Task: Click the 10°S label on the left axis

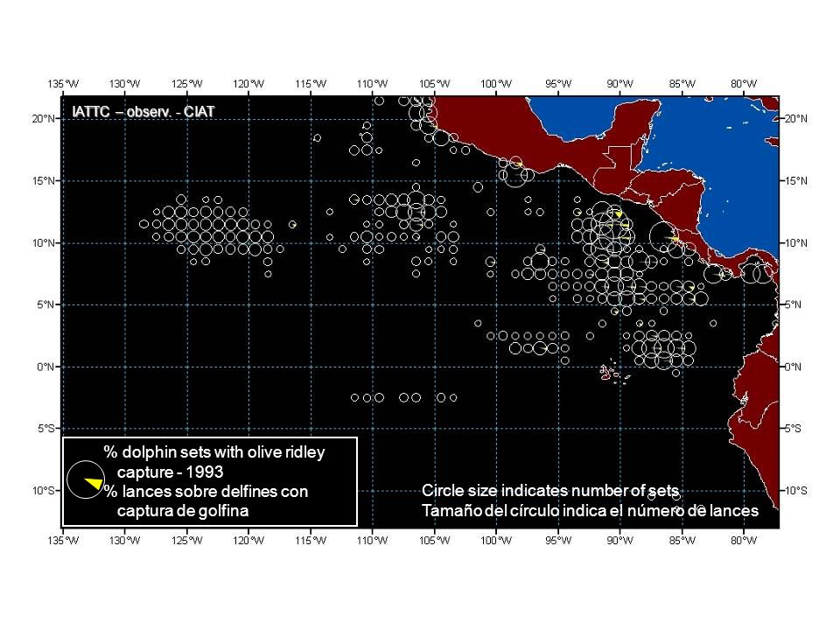Action: (x=44, y=490)
